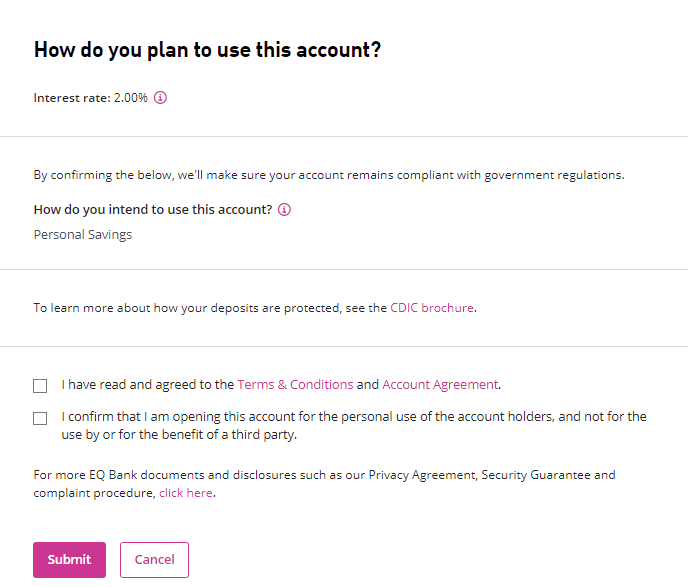
Task: Click the info icon beside Interest rate
Action: pos(160,98)
